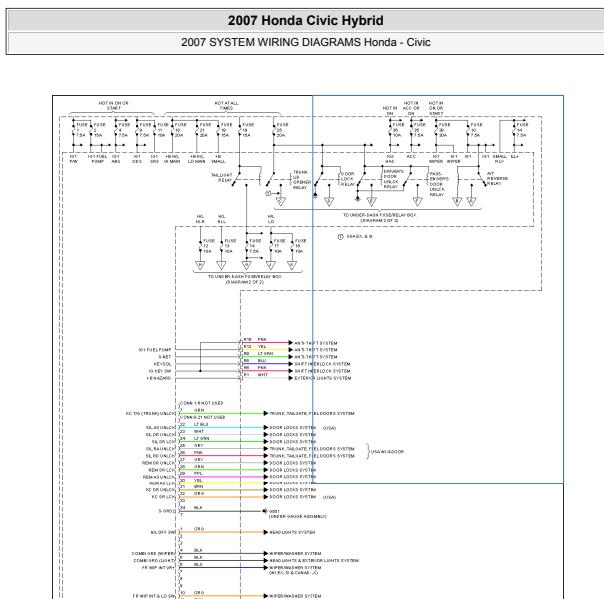Select the passenger's door unlock relay label

[439, 184]
